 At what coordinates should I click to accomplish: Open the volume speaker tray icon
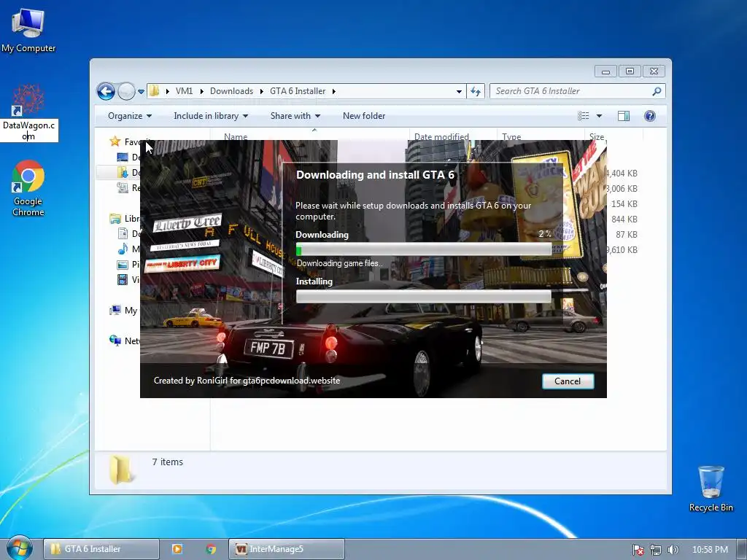click(673, 550)
